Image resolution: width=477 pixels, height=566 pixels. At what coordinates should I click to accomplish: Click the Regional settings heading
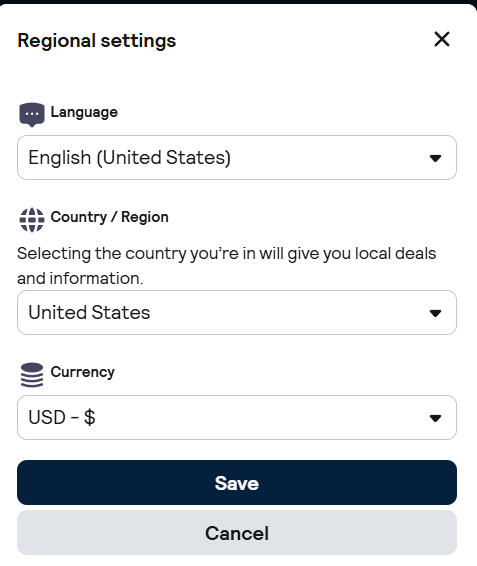97,40
